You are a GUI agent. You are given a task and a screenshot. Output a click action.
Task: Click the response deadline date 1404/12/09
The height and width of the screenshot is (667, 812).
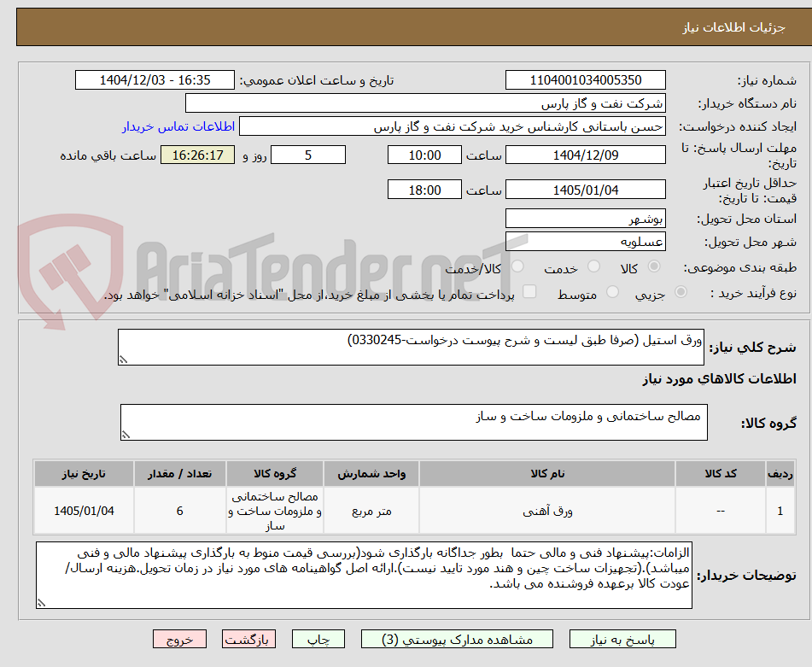[585, 155]
